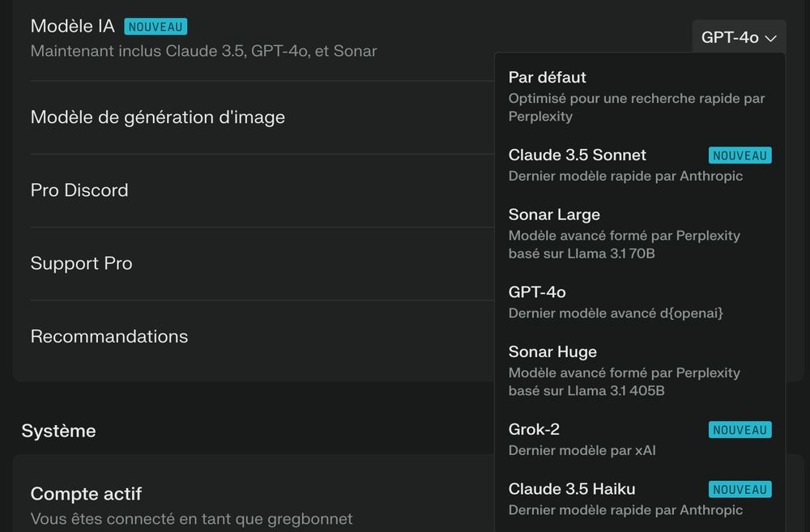
Task: Select Claude 3.5 Haiku model
Action: 640,499
